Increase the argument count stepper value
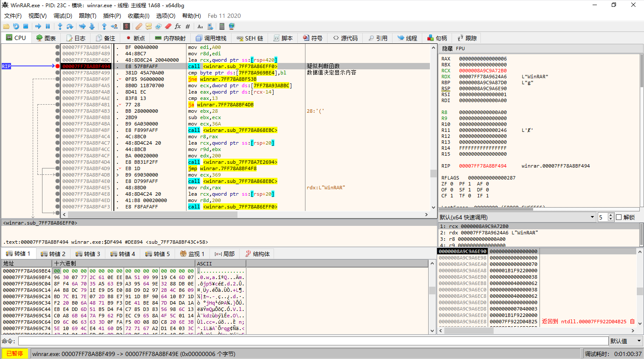This screenshot has height=359, width=644. tap(611, 216)
